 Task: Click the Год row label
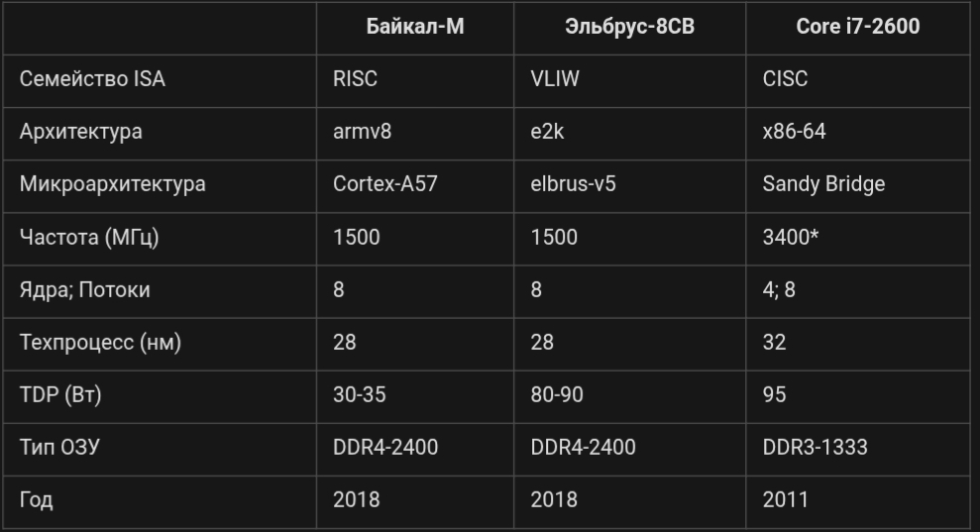coord(37,499)
